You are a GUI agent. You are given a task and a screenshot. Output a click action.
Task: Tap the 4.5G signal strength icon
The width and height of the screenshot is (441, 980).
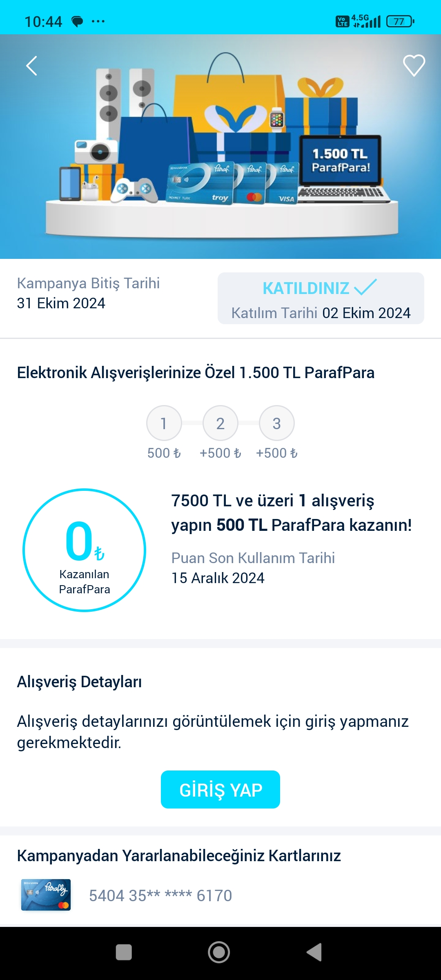point(367,21)
